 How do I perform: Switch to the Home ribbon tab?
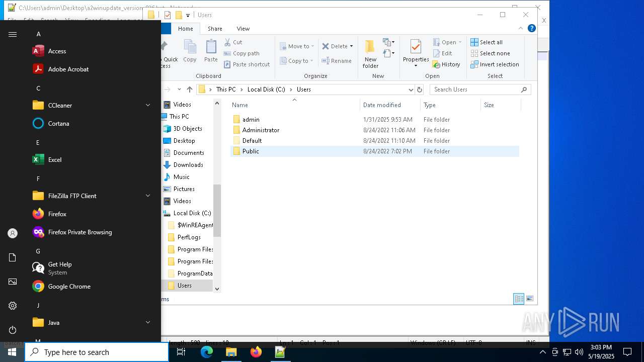point(185,29)
